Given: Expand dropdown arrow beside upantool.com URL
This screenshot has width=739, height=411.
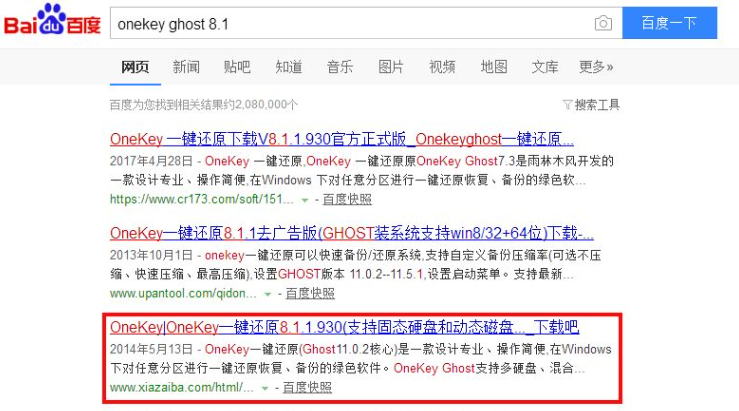Looking at the screenshot, I should pos(268,294).
